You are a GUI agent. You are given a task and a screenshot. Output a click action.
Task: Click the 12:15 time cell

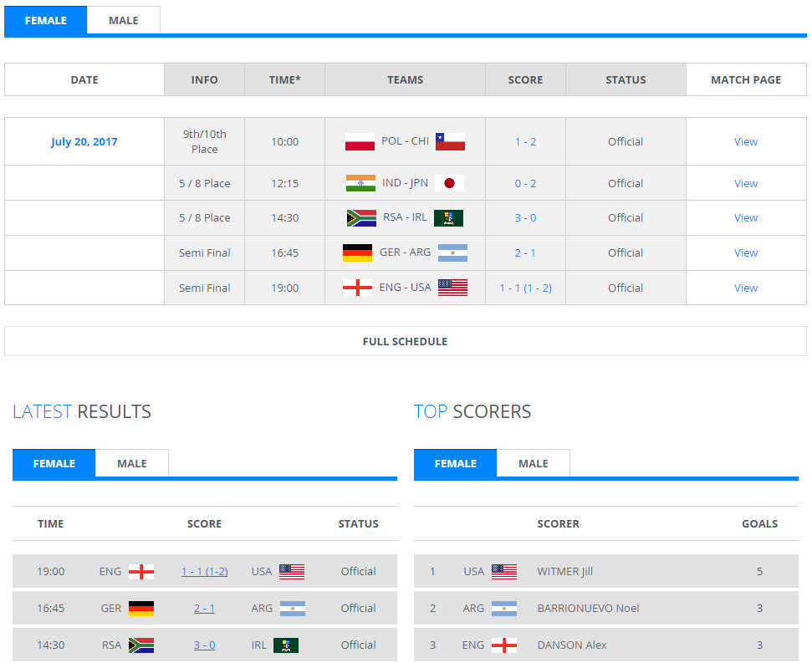pos(285,183)
